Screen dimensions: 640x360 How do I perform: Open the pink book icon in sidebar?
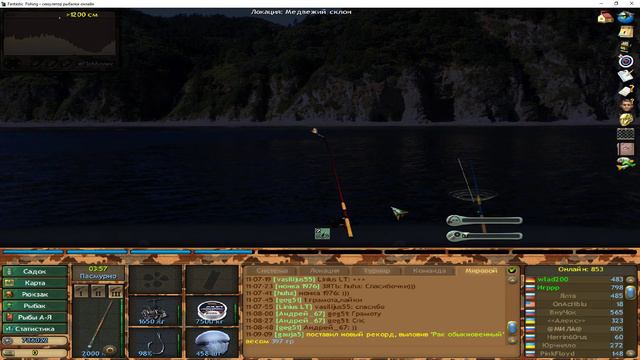pos(625,149)
